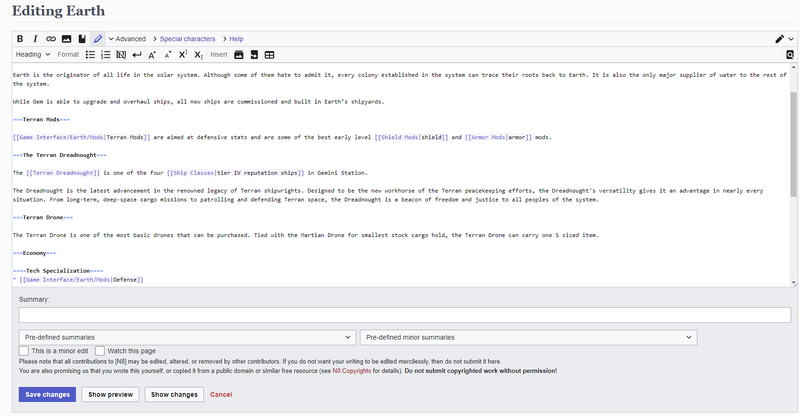Cancel the edit
This screenshot has width=800, height=416.
221,395
